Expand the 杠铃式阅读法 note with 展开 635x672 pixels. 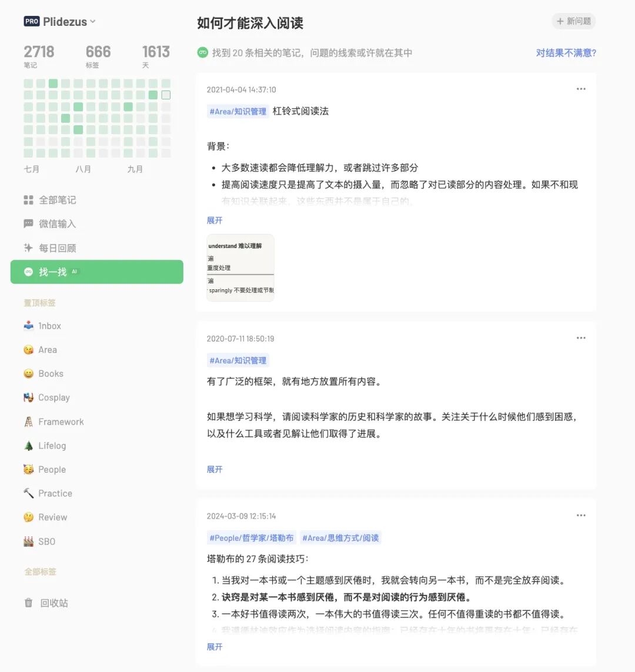(x=215, y=220)
